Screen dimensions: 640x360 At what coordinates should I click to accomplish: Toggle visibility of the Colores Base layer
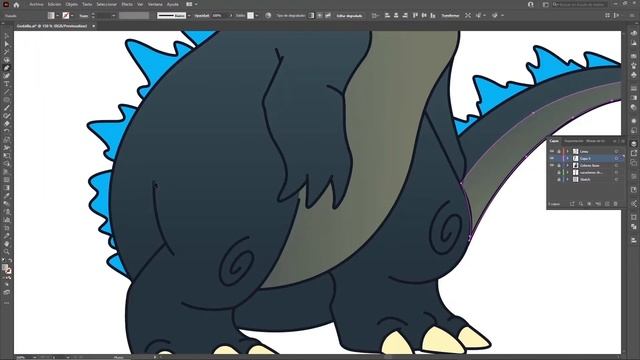(552, 165)
